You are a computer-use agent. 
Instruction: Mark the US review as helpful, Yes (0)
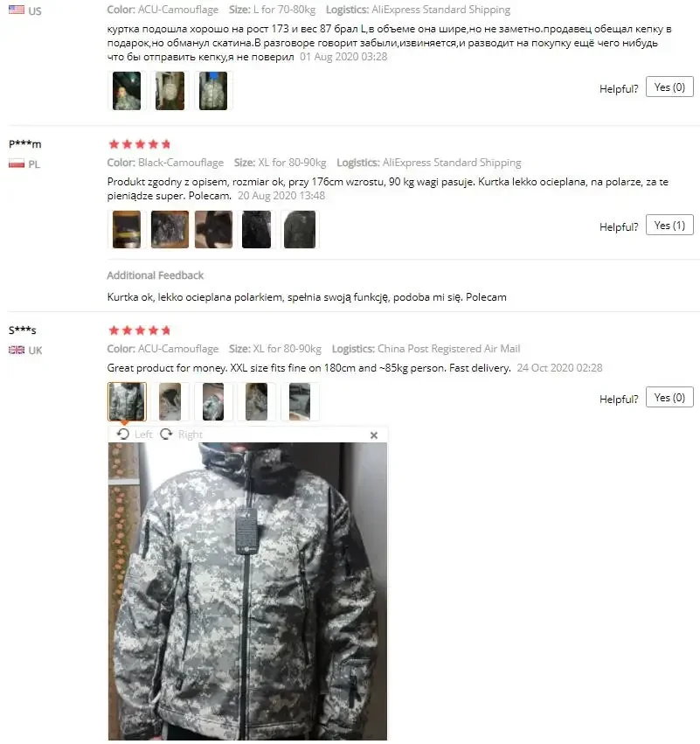click(669, 87)
